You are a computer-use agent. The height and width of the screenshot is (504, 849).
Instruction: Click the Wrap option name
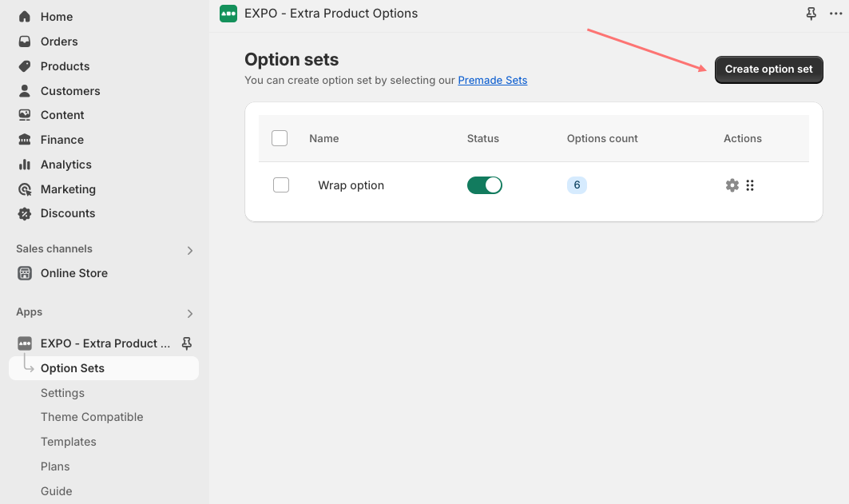[x=351, y=185]
